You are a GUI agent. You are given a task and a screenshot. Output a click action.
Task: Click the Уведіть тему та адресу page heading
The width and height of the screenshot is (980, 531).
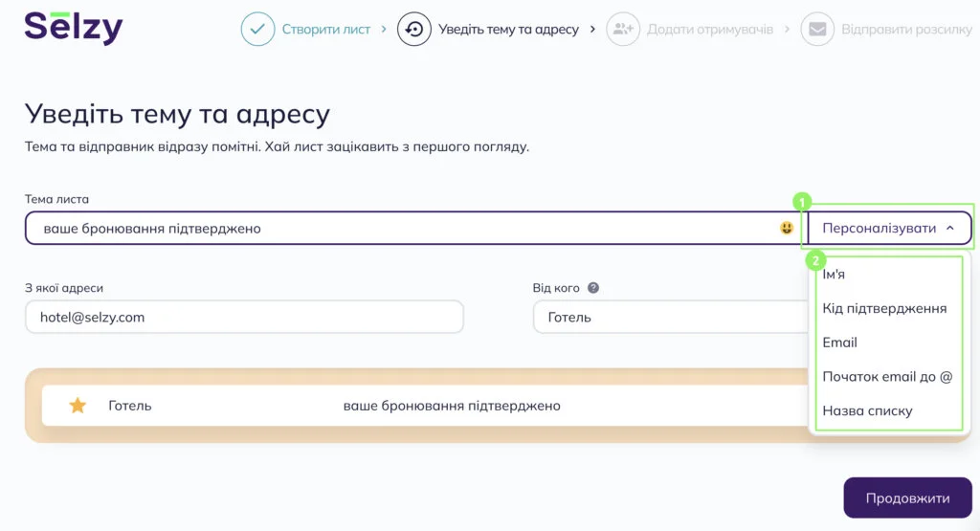click(x=177, y=114)
